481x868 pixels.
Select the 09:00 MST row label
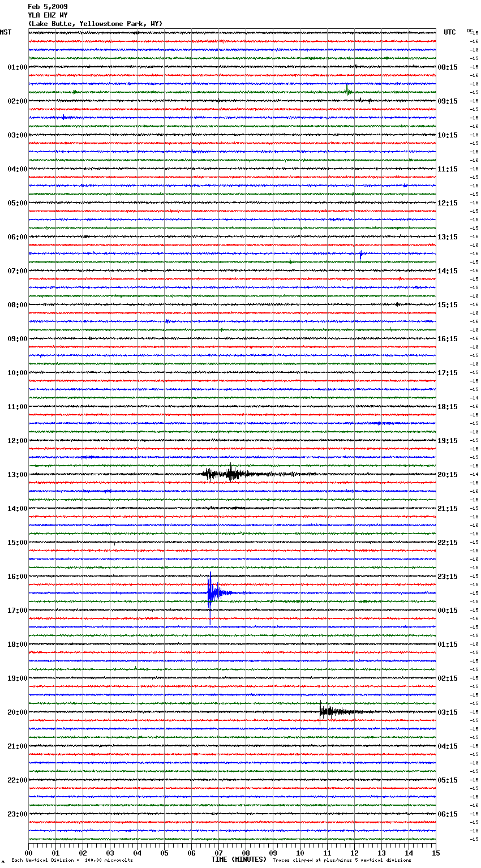point(17,339)
